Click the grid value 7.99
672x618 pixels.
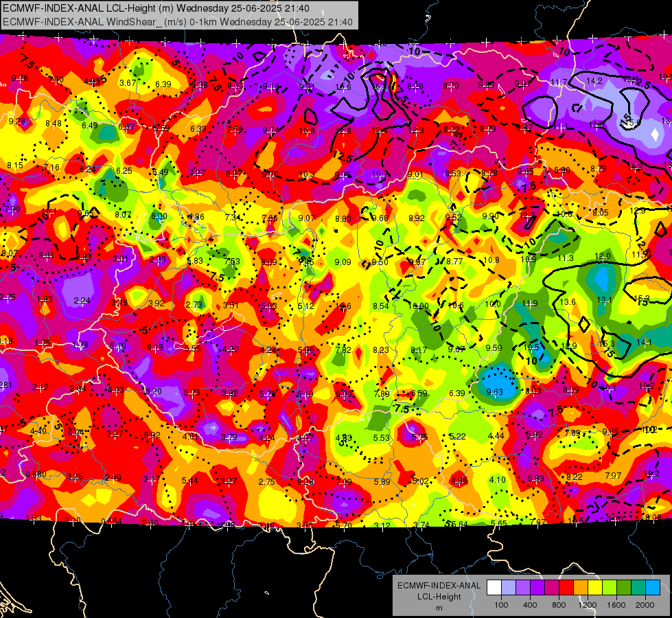(12, 209)
